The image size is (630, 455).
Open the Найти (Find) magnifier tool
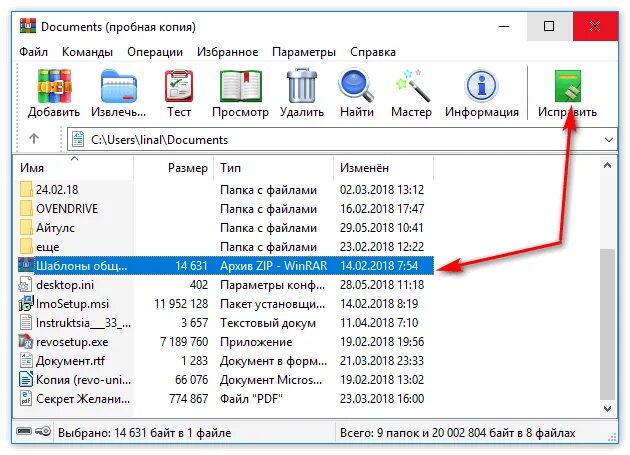click(x=356, y=85)
